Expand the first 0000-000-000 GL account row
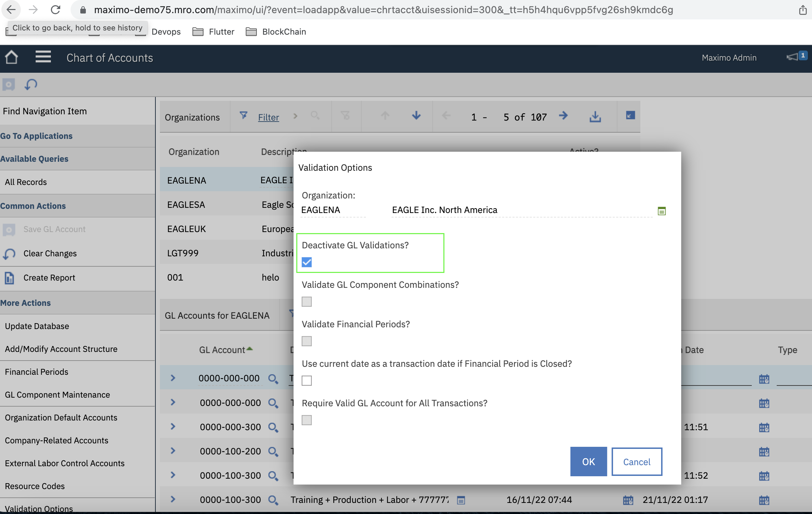 [173, 378]
